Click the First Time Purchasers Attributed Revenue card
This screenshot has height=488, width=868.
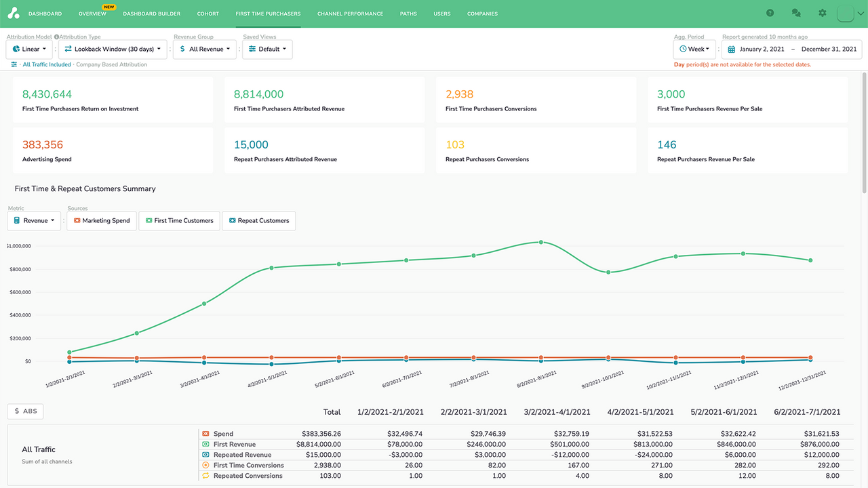pos(324,100)
